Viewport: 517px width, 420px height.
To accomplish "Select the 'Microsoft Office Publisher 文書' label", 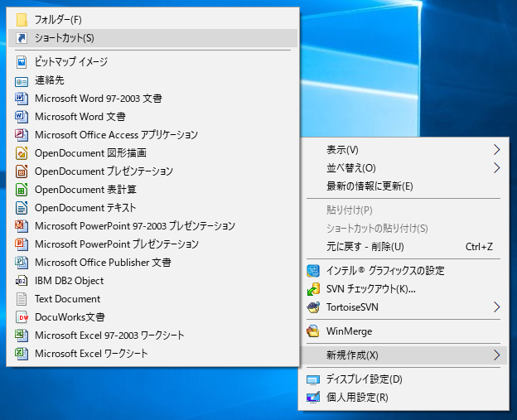I will point(103,263).
